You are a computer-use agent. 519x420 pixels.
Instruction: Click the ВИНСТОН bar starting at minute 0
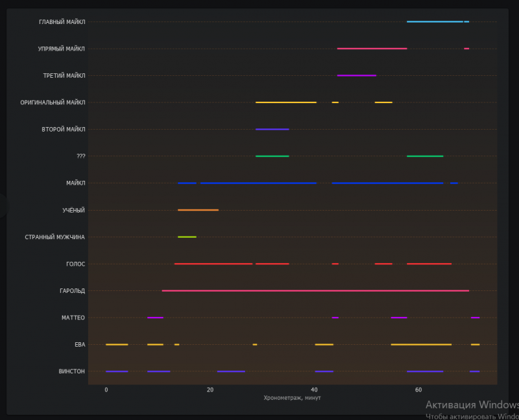(x=117, y=371)
